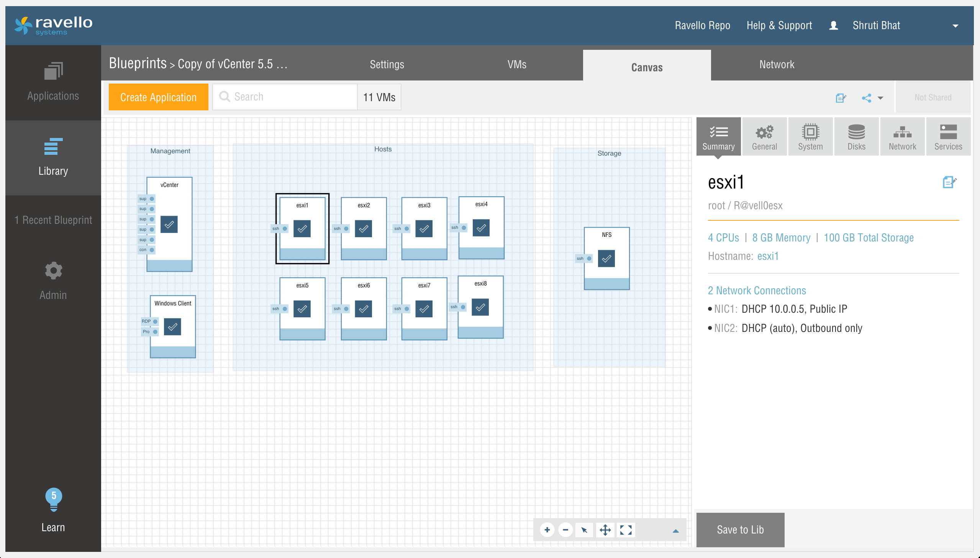Open the Library section in sidebar
This screenshot has height=558, width=980.
53,158
